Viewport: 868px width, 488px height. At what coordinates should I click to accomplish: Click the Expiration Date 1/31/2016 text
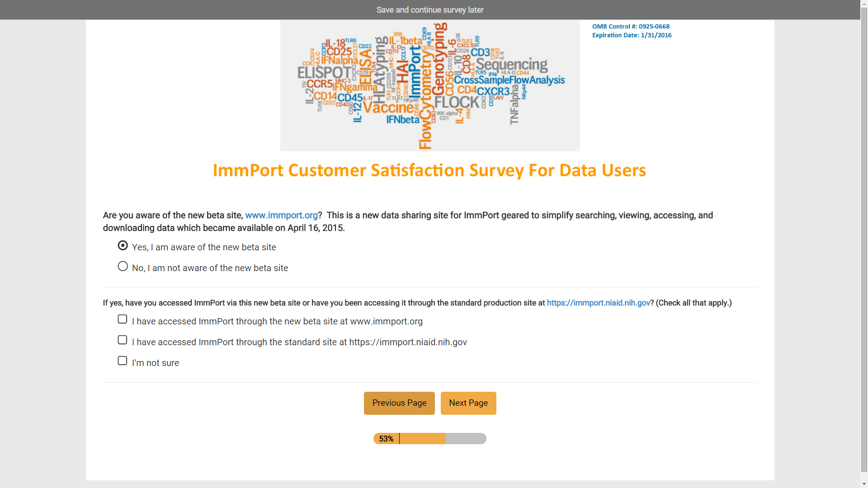click(632, 35)
